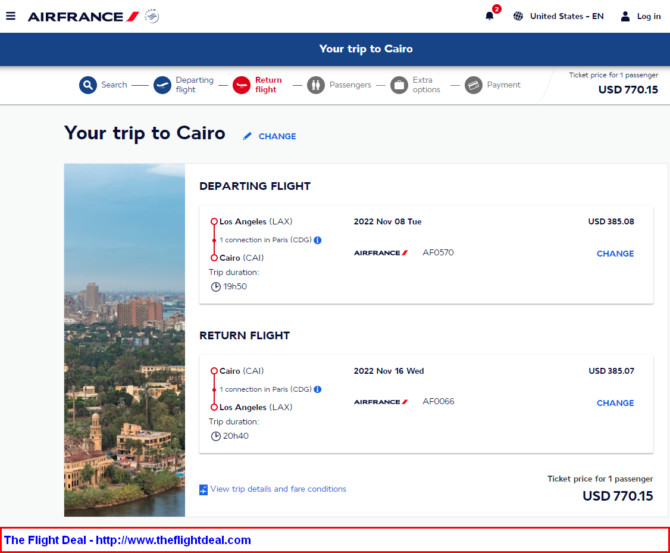
Task: Open the hamburger menu icon
Action: coord(11,16)
